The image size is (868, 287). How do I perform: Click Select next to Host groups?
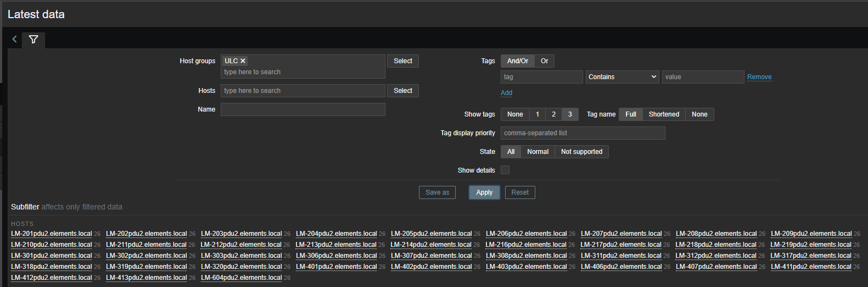(402, 61)
